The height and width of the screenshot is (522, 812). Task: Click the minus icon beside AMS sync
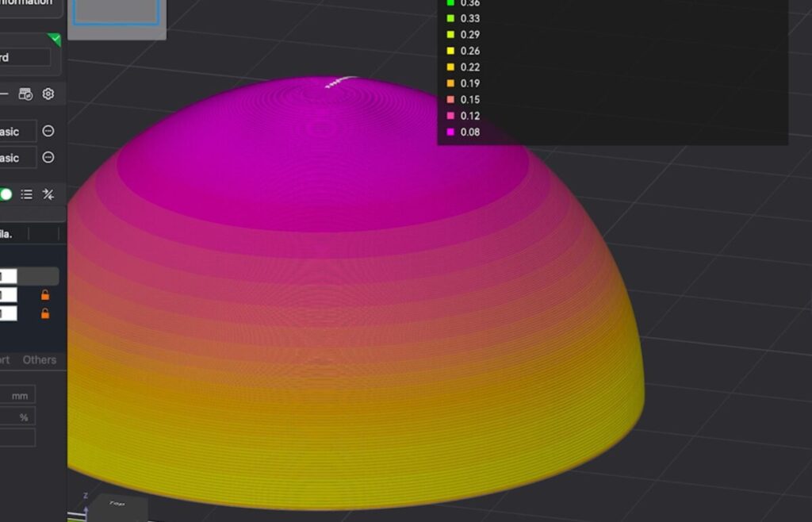point(4,94)
